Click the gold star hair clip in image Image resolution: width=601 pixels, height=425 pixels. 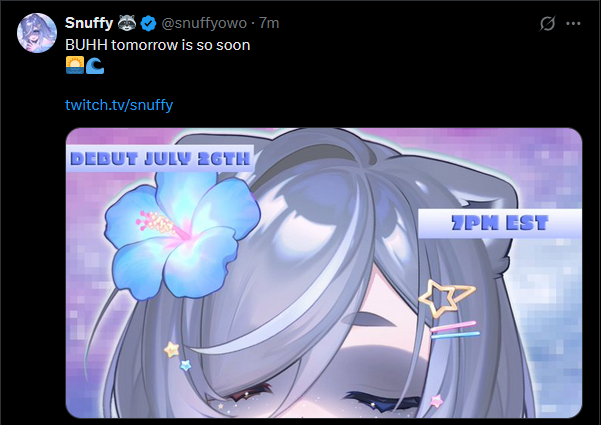point(447,299)
